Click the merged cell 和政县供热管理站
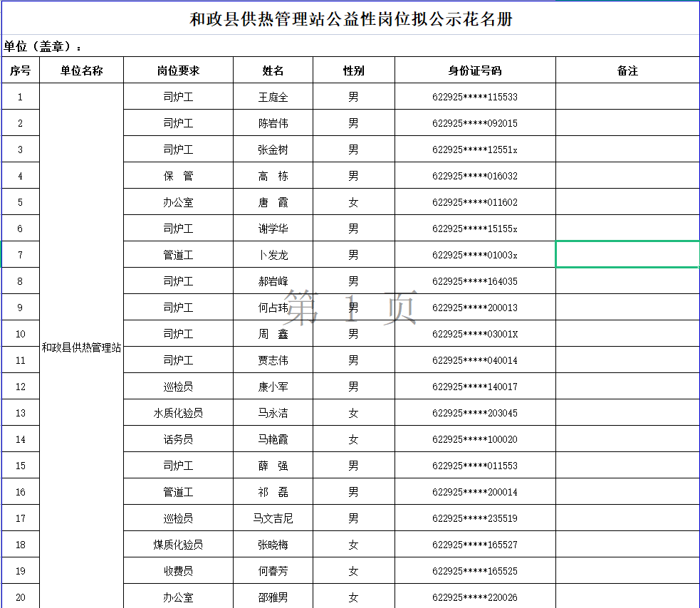This screenshot has height=608, width=700. point(81,347)
